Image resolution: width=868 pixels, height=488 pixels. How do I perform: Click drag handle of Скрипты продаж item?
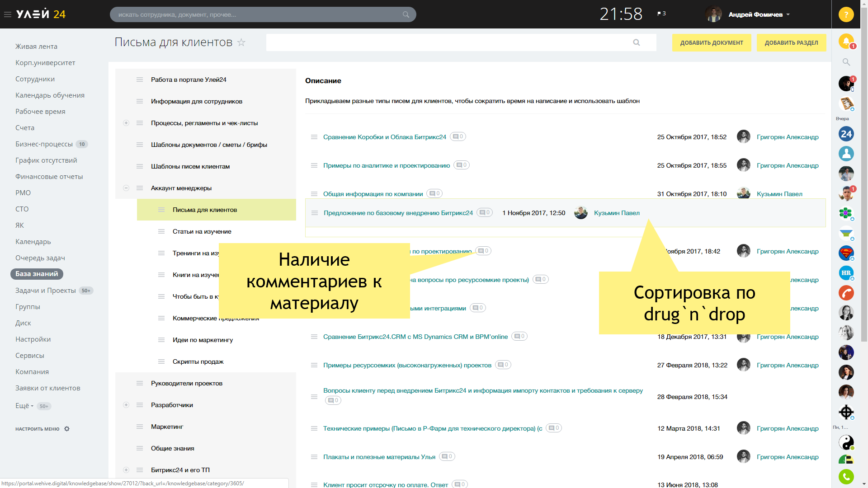click(161, 361)
